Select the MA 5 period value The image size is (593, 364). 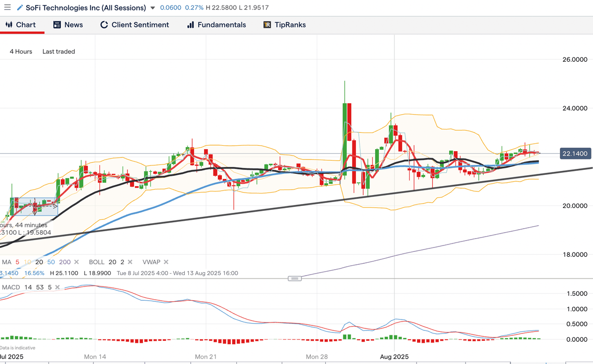pyautogui.click(x=17, y=262)
